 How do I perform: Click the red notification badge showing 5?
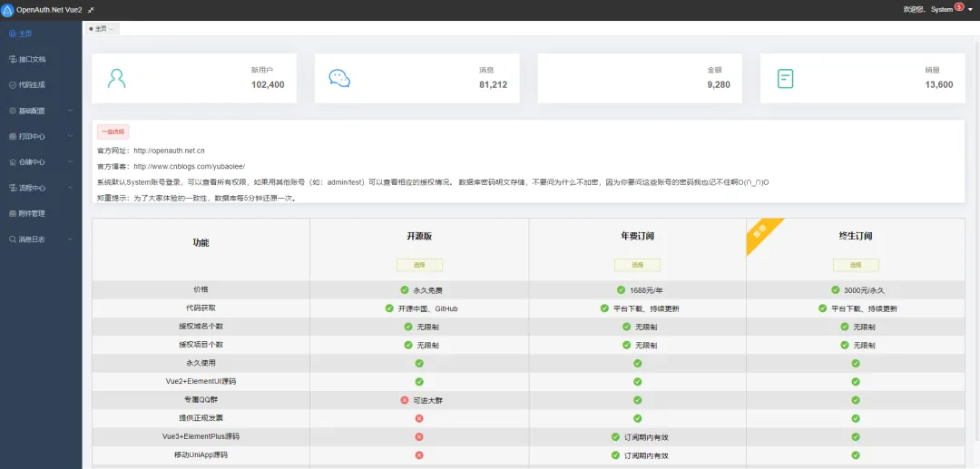959,7
